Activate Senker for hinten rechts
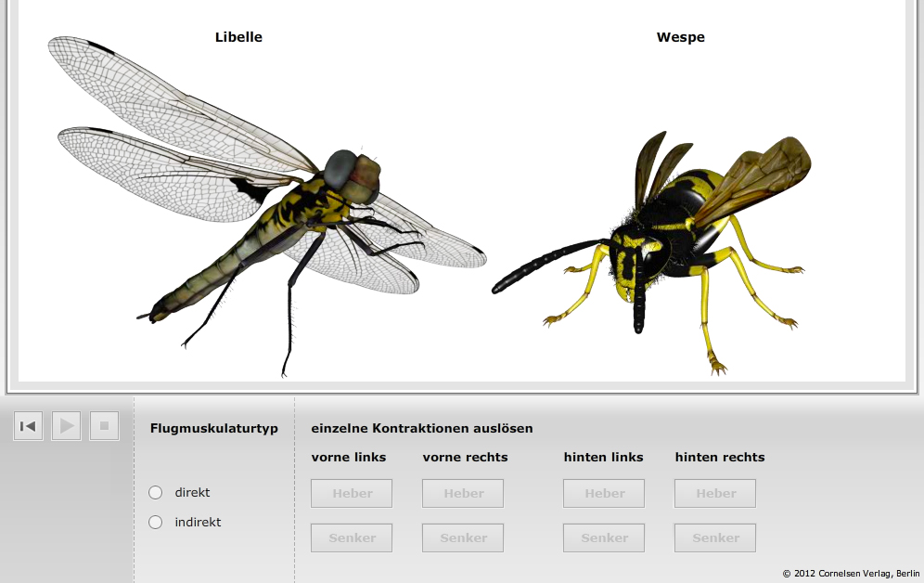The width and height of the screenshot is (924, 583). tap(715, 538)
